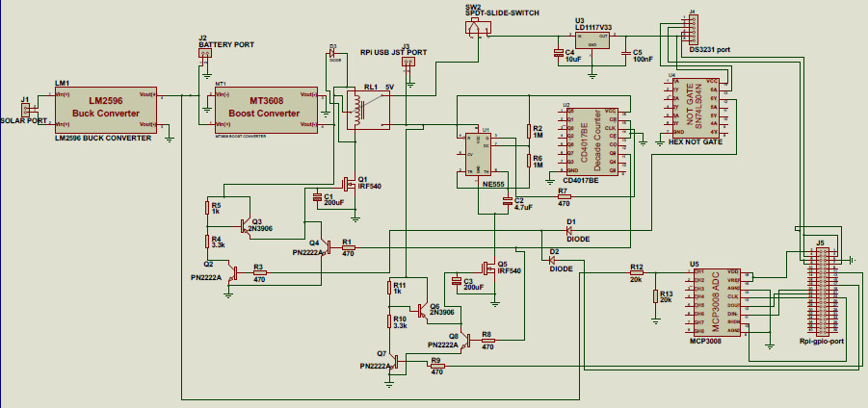Select transistor Q3 2N3906
The width and height of the screenshot is (868, 408).
tap(246, 225)
